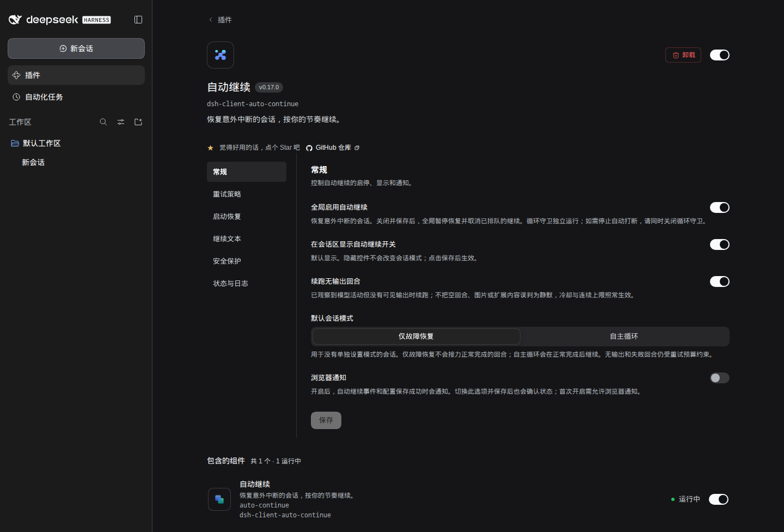This screenshot has height=532, width=784.
Task: Open the 常规 settings tab
Action: tap(247, 172)
